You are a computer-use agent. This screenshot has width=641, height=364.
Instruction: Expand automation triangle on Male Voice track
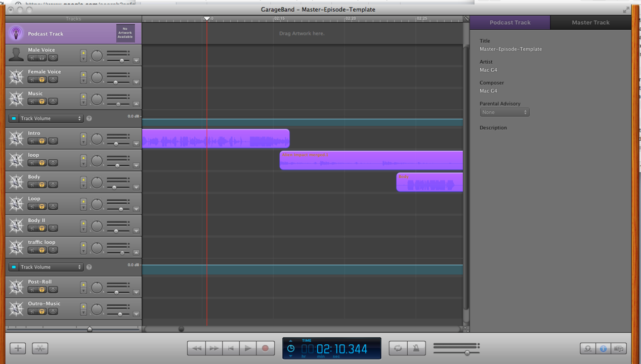(x=136, y=60)
